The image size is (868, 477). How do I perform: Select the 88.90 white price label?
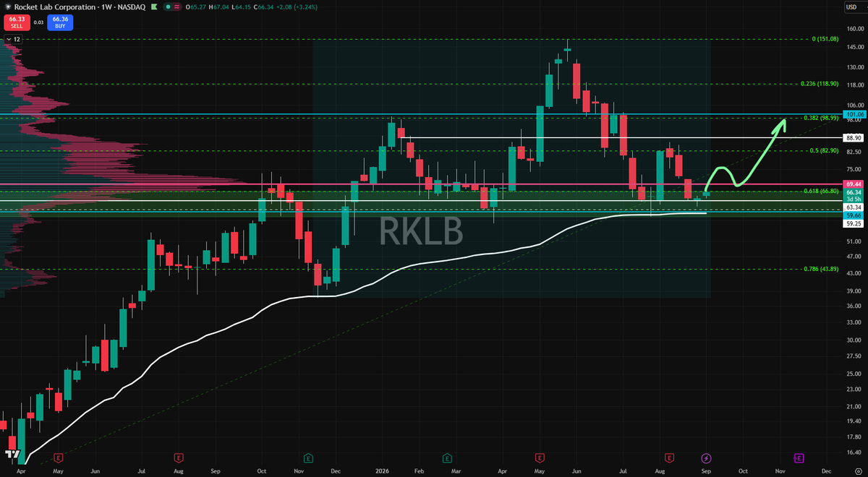coord(854,137)
